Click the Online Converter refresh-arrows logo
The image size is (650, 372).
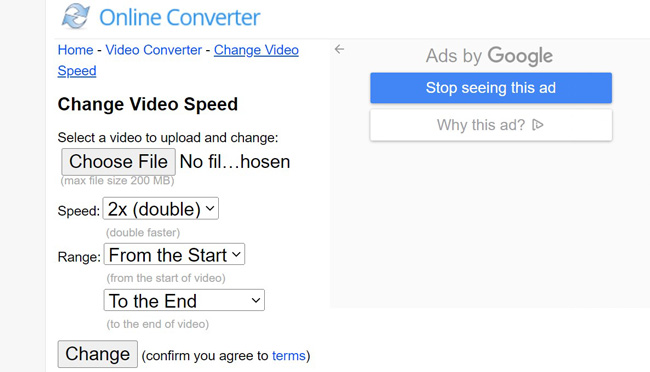tap(75, 16)
